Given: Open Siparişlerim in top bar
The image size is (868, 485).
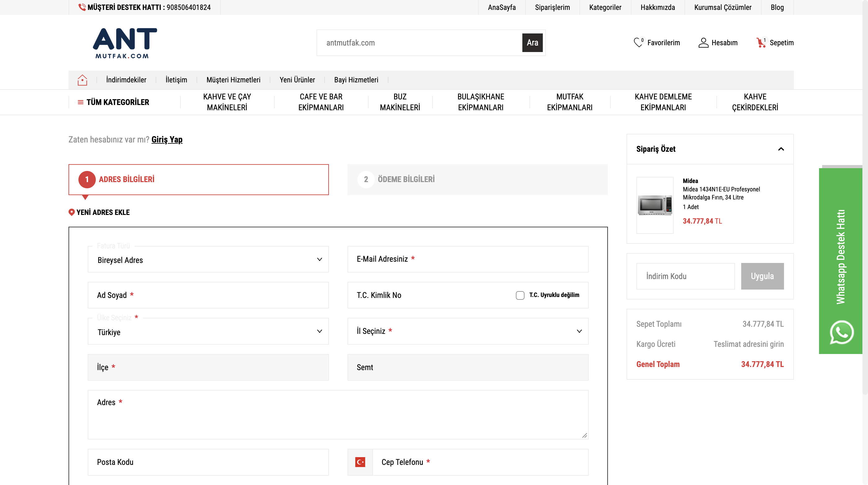Looking at the screenshot, I should pyautogui.click(x=552, y=7).
